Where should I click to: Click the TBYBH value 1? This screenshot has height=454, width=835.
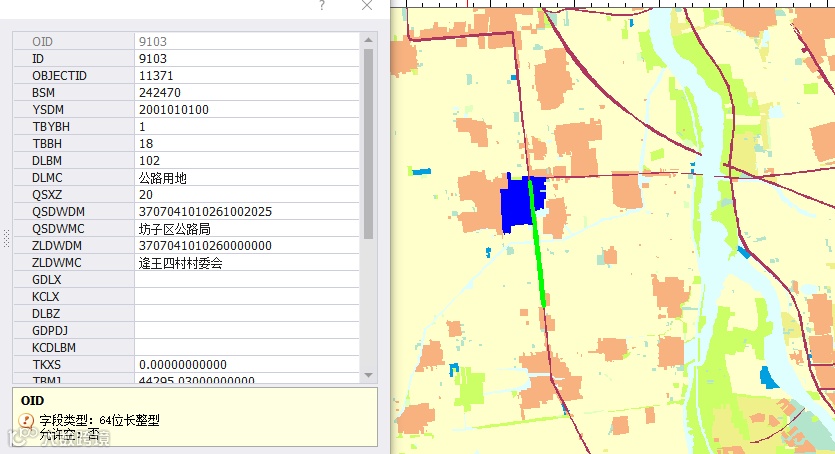[x=142, y=127]
